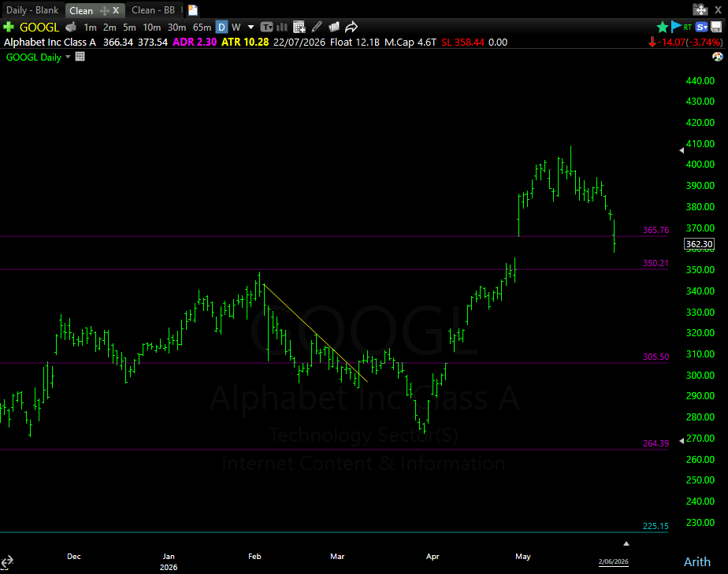Click the SL 358.44 value

(x=462, y=43)
